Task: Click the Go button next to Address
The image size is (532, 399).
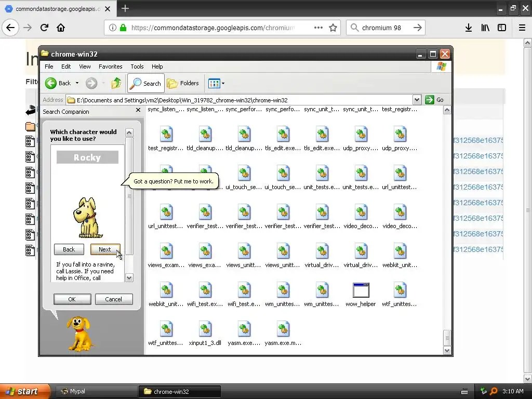Action: click(x=435, y=100)
